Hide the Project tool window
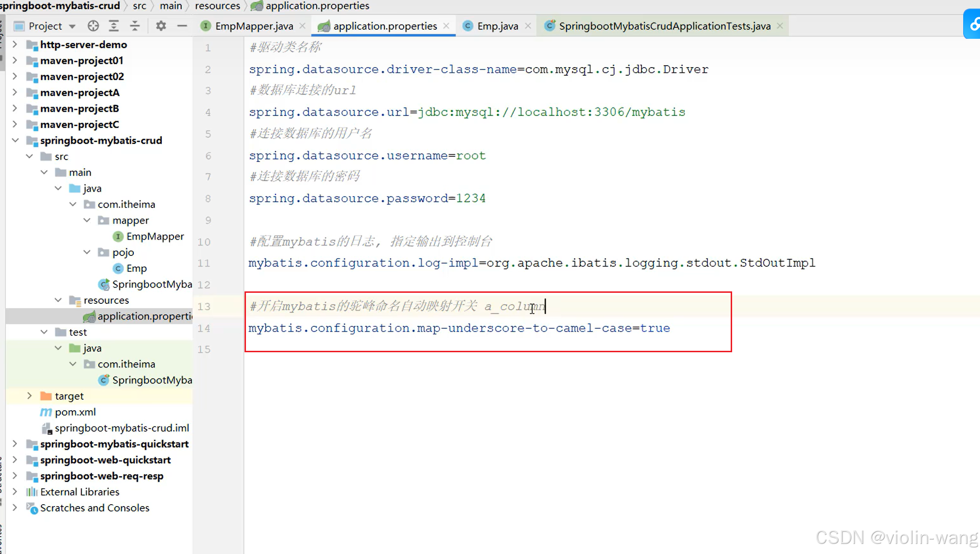Screen dimensions: 980x554 [x=182, y=26]
